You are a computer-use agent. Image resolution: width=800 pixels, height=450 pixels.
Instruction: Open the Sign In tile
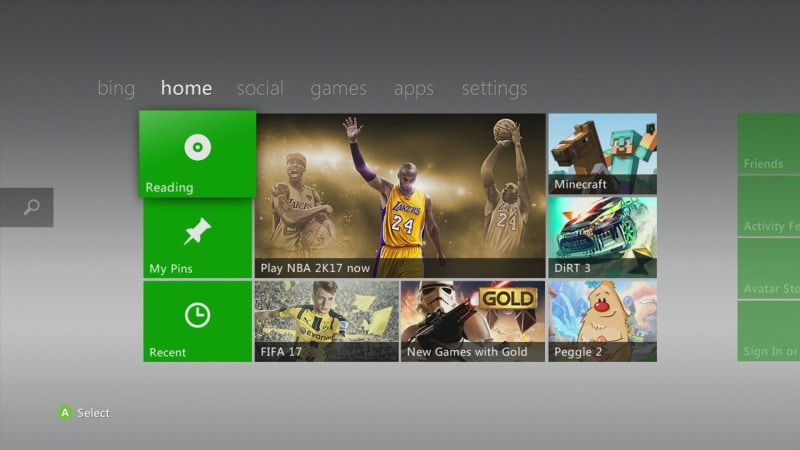769,331
